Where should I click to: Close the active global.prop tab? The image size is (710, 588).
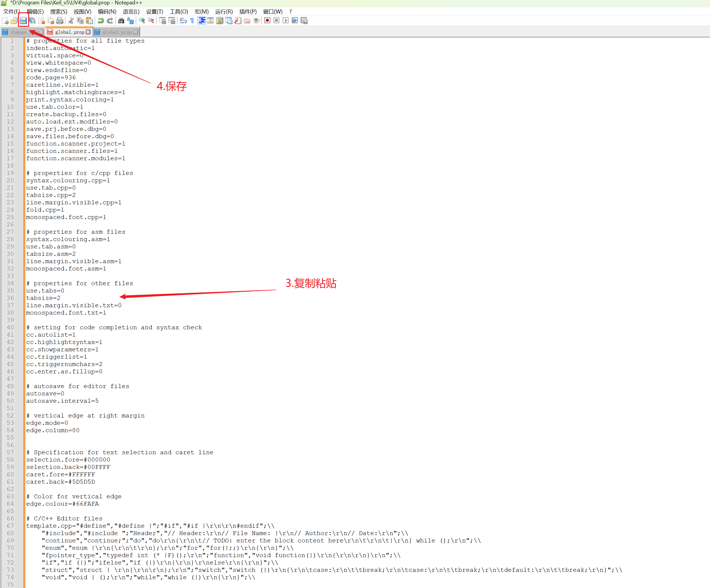pyautogui.click(x=88, y=32)
